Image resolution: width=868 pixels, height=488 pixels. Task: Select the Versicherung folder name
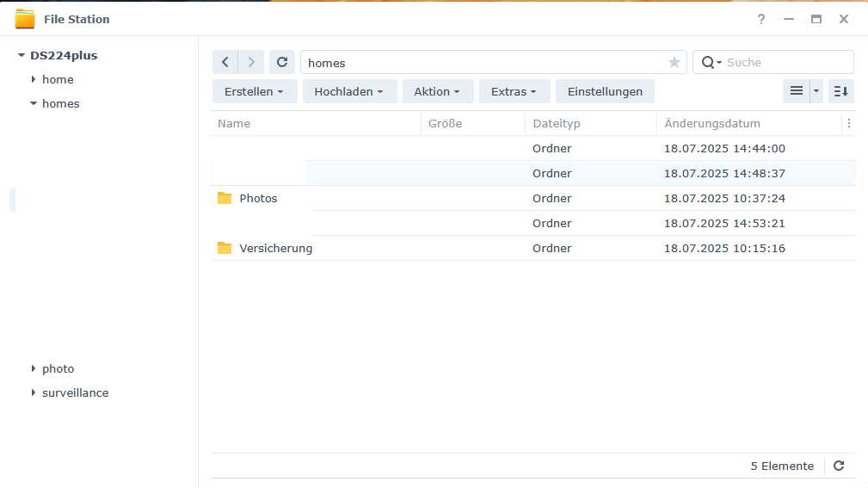275,248
